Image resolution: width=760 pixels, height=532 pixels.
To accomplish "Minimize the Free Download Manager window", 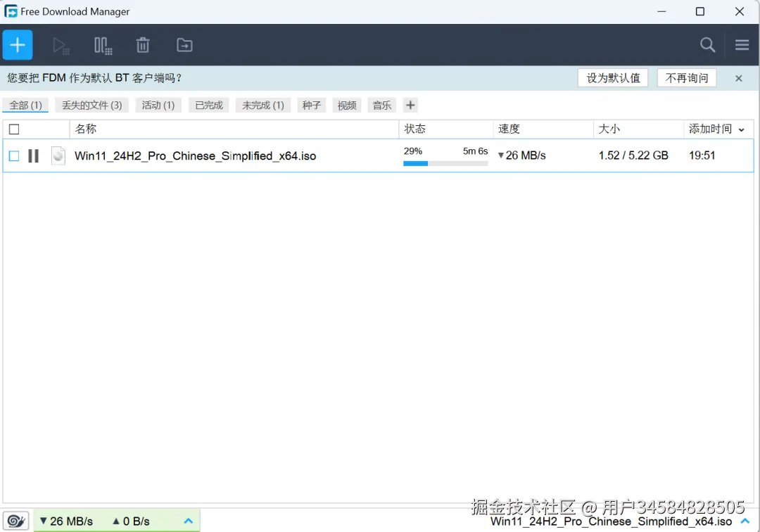I will [x=661, y=11].
